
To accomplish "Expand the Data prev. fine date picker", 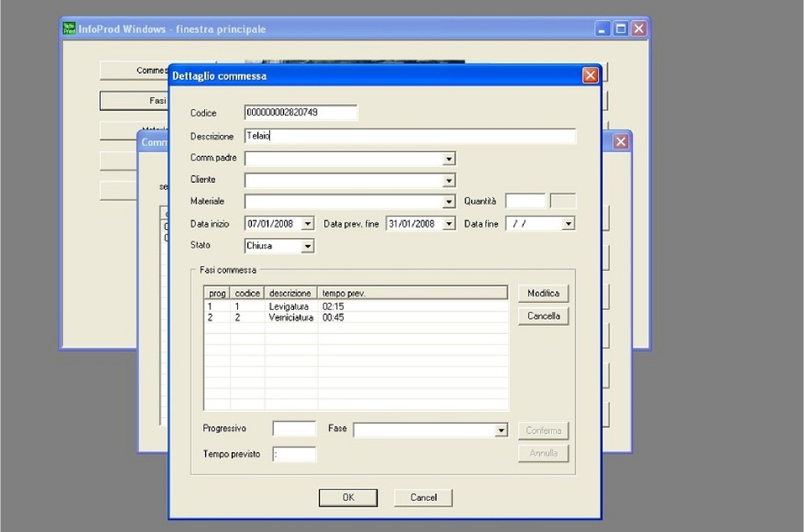I will 448,224.
